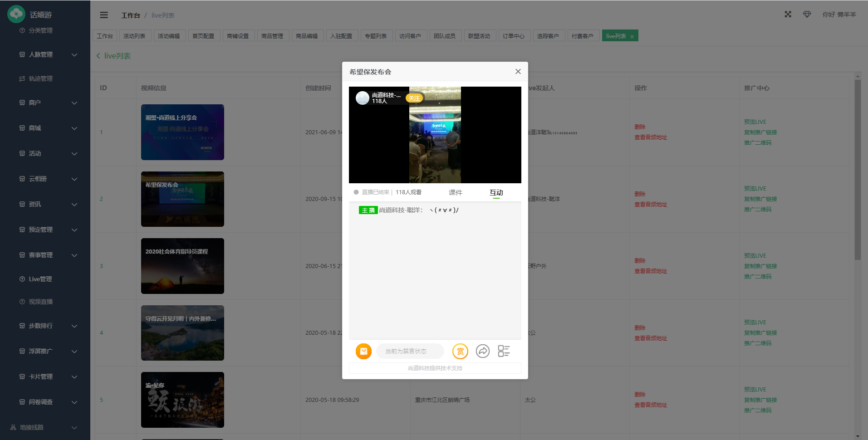868x440 pixels.
Task: Switch to the 订单中心 tab
Action: coord(514,36)
